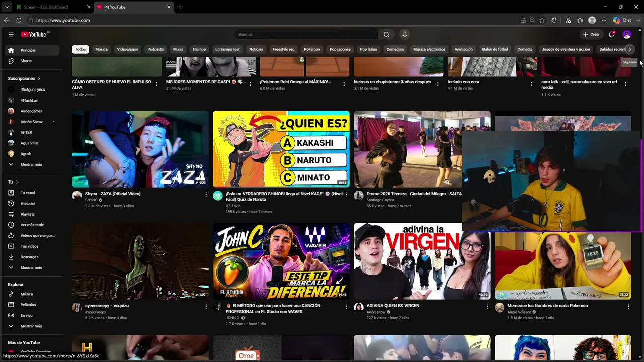Screen dimensions: 644x362
Task: Open the JOHN C channel link
Action: (x=232, y=318)
